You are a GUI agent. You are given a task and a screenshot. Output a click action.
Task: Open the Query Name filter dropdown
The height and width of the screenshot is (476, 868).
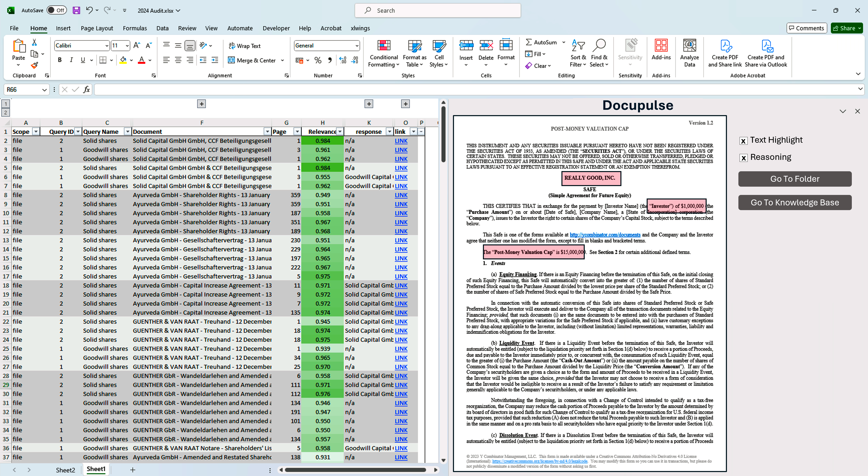pos(127,132)
